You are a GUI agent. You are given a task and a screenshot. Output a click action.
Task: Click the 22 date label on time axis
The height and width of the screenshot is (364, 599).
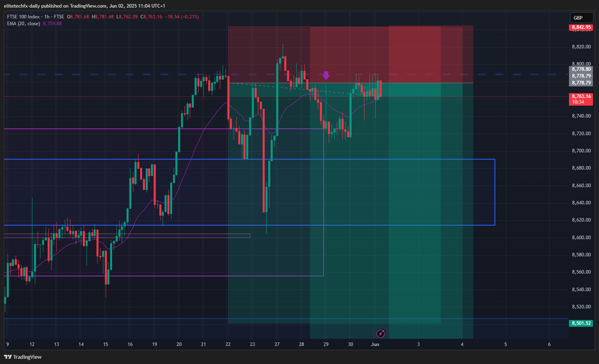(228, 344)
